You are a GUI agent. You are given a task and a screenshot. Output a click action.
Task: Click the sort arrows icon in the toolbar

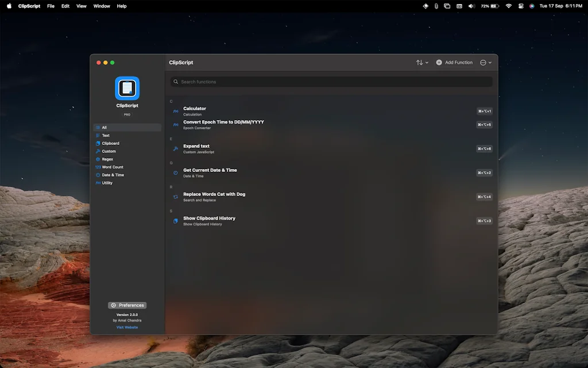(419, 62)
